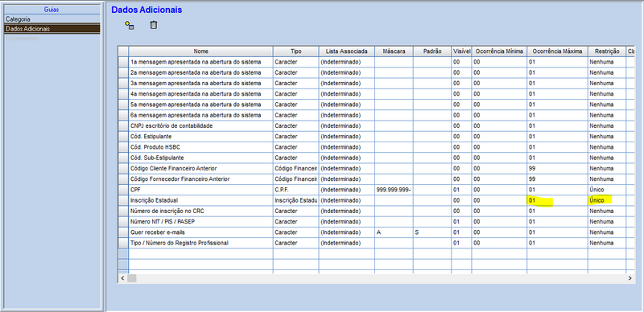This screenshot has width=644, height=312.
Task: Click 'Inscrição Estadu' type cell
Action: [x=295, y=200]
